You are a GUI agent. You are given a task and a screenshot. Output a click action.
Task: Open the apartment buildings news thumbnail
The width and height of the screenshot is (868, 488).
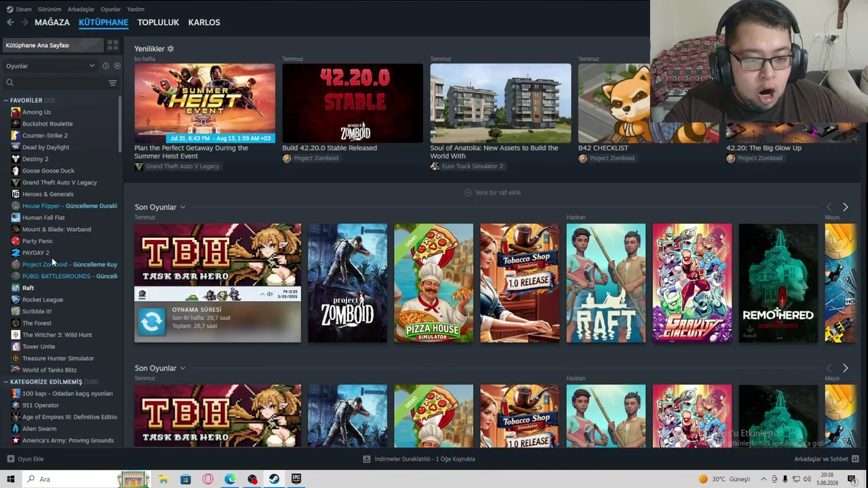click(500, 103)
